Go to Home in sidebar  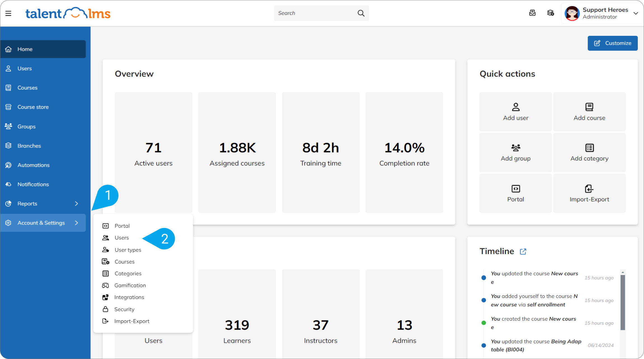[43, 49]
